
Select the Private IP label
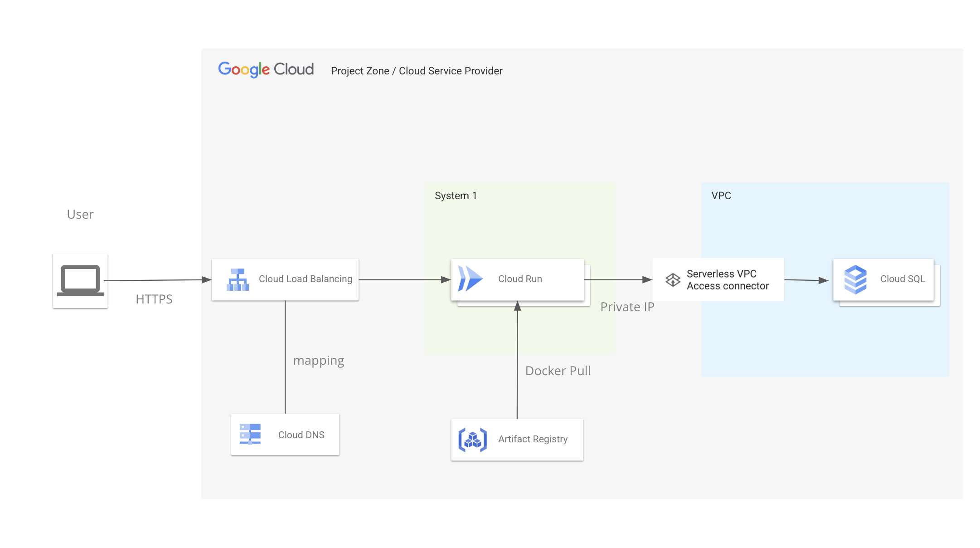pyautogui.click(x=627, y=307)
